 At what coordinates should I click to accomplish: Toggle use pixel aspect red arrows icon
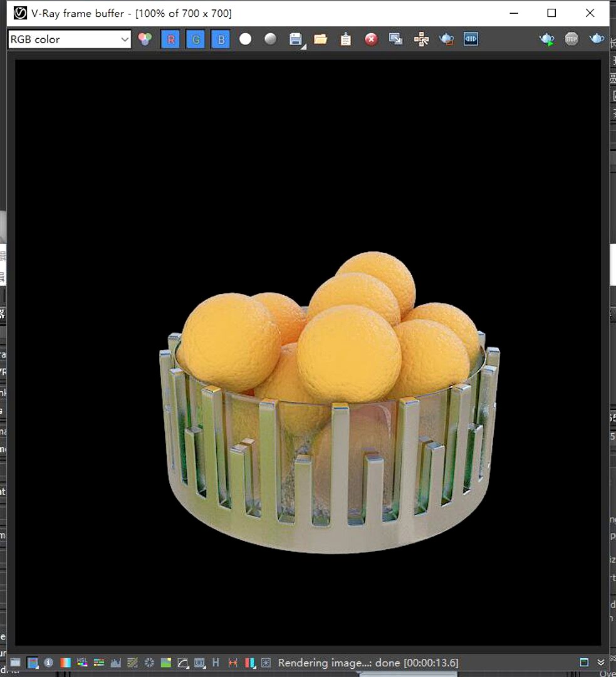pos(232,663)
